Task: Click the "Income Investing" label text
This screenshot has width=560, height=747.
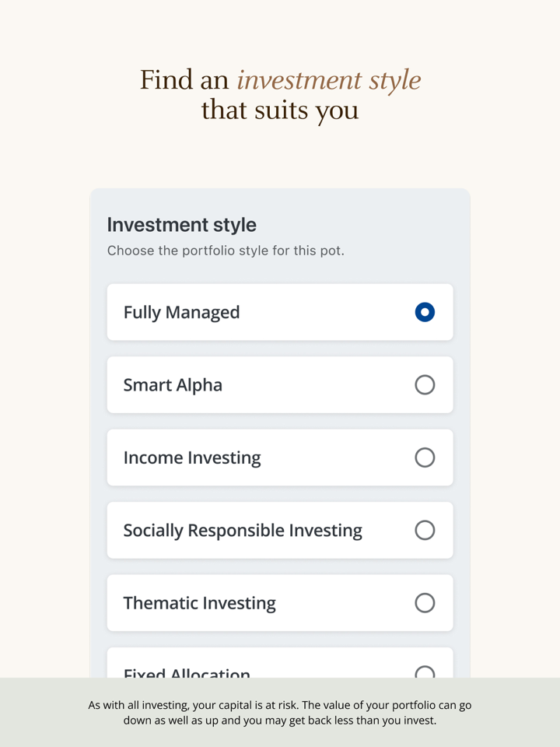Action: (192, 458)
